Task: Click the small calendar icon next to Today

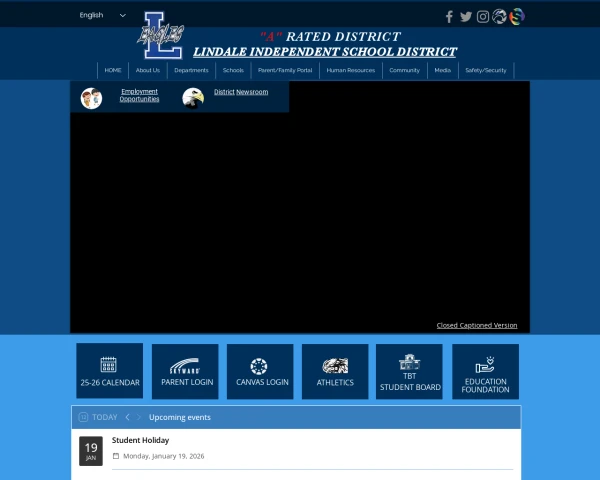Action: point(83,417)
